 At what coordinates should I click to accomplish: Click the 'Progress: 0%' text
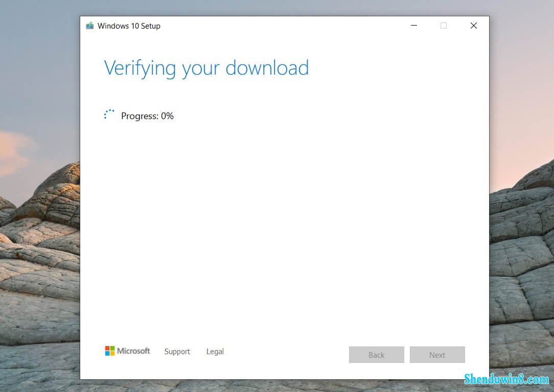(147, 116)
